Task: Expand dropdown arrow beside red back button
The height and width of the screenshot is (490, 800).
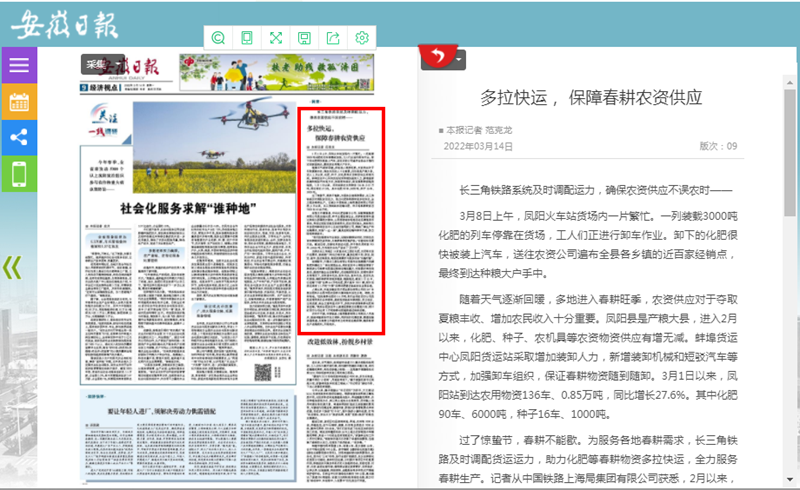Action: 459,60
